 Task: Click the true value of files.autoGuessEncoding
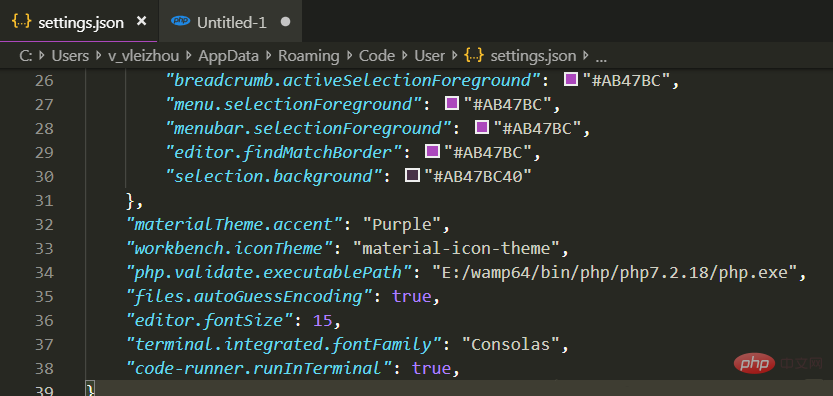(412, 297)
